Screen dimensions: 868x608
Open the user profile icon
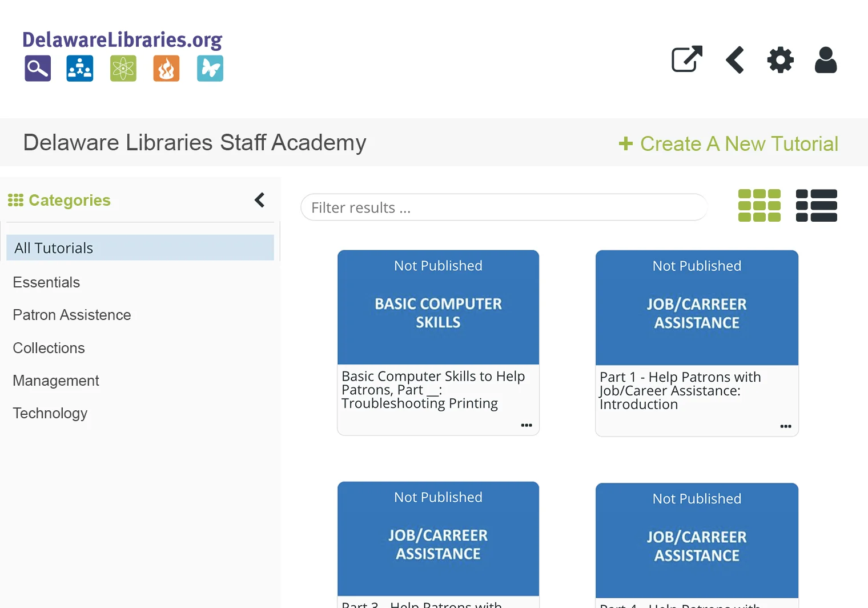[826, 59]
